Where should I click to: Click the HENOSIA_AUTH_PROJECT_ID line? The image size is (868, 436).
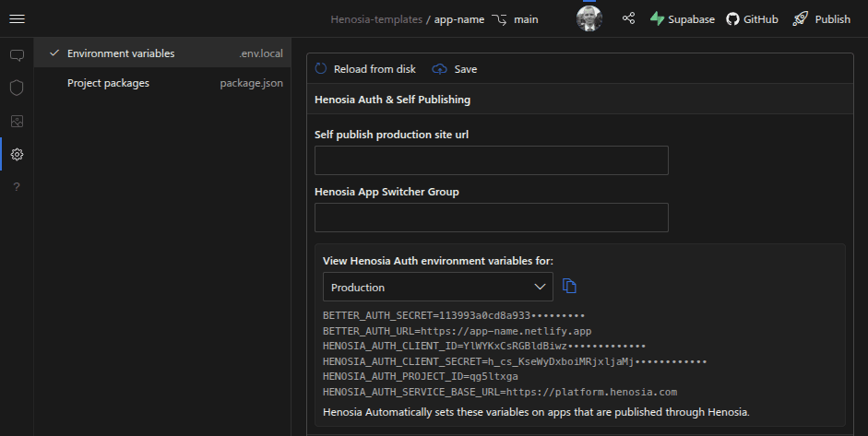[420, 376]
